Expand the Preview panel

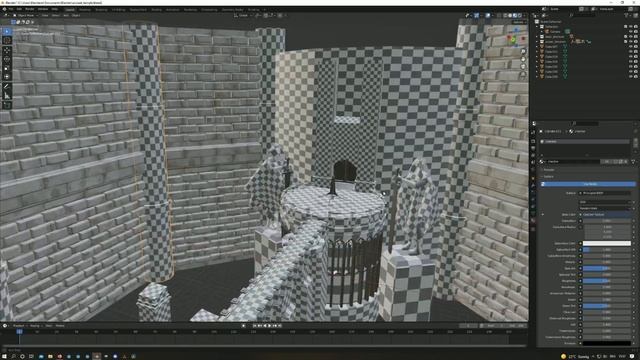click(x=549, y=170)
